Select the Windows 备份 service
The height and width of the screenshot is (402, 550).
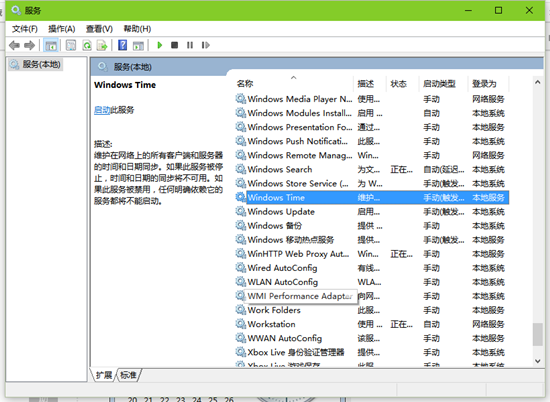(x=372, y=226)
